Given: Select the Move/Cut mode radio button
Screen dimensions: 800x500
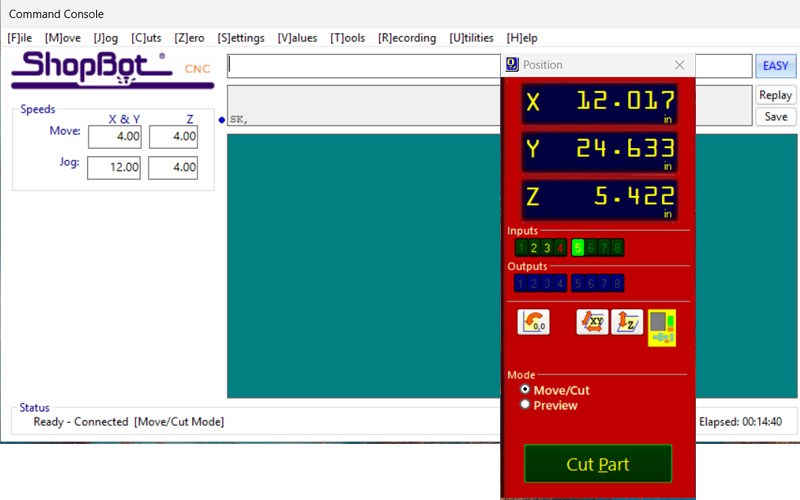Looking at the screenshot, I should [x=526, y=389].
